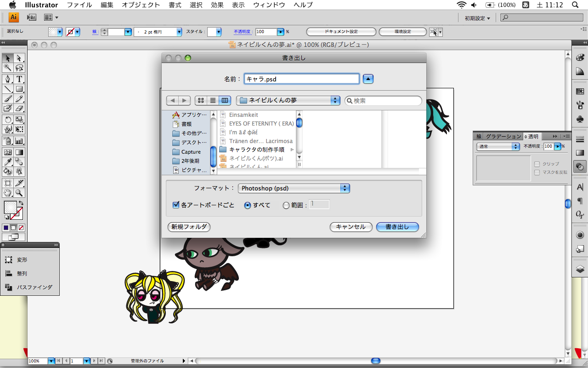The width and height of the screenshot is (588, 368).
Task: Click the 新規フォルダ button
Action: pyautogui.click(x=189, y=227)
